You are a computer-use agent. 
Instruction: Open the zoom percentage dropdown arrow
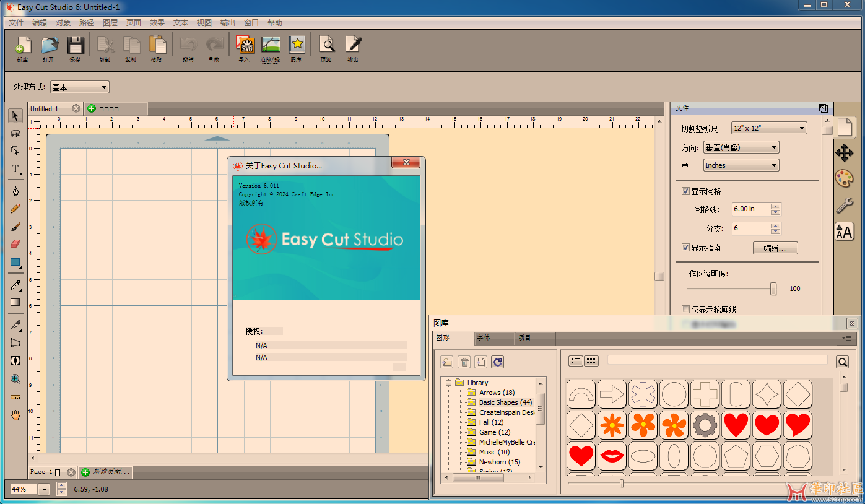click(44, 489)
